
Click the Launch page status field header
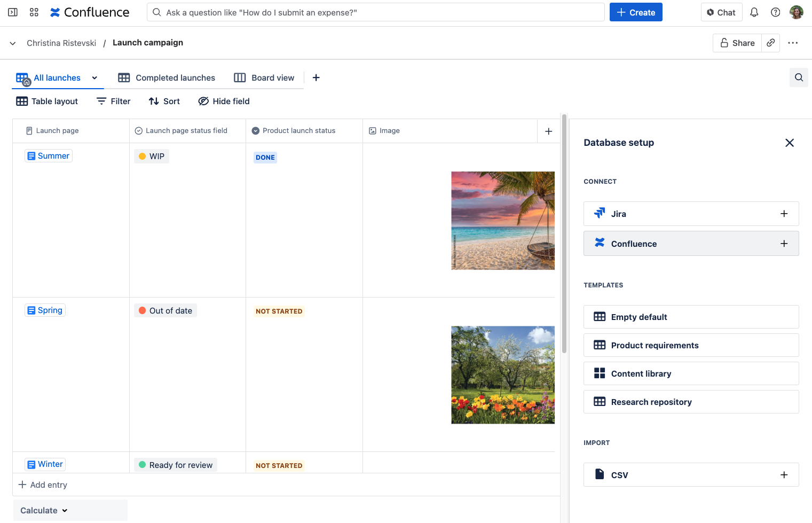click(x=187, y=131)
